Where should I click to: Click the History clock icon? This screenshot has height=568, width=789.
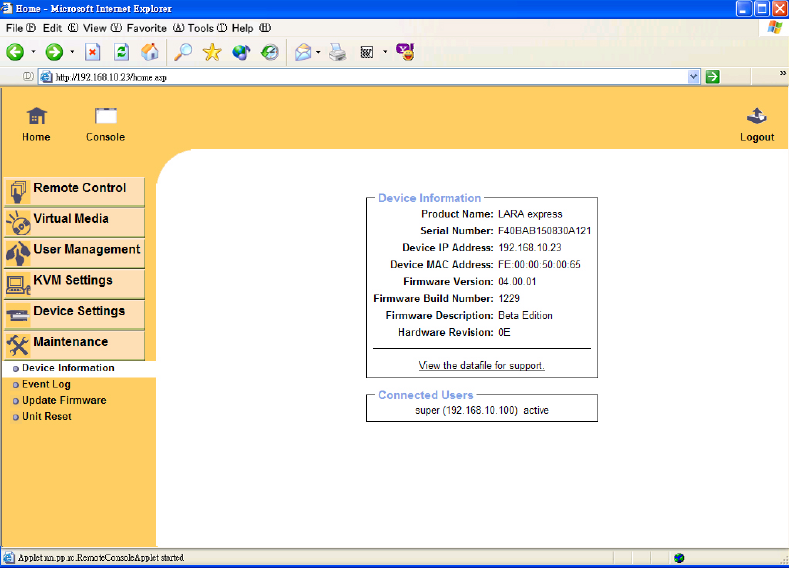(x=270, y=52)
